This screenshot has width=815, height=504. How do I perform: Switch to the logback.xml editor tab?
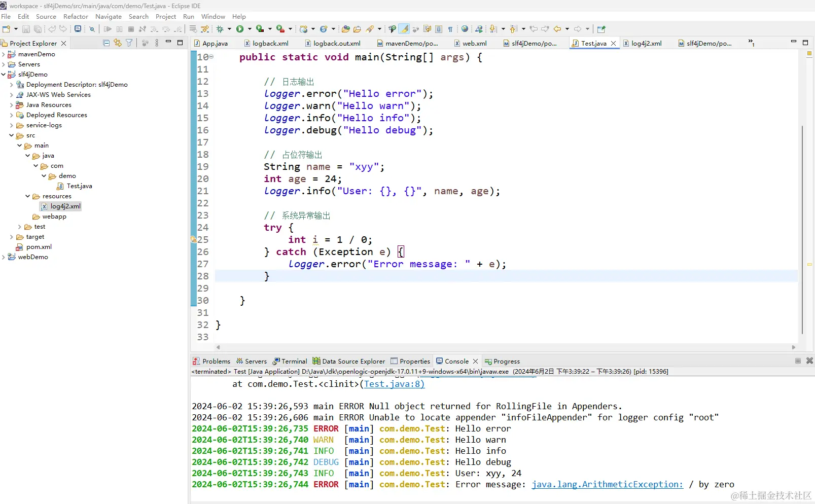266,43
